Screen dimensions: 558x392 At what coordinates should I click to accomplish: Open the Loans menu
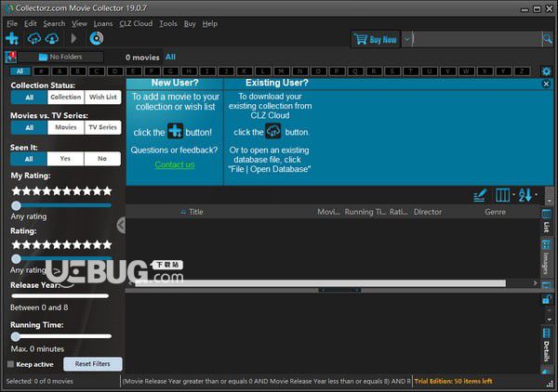(103, 24)
